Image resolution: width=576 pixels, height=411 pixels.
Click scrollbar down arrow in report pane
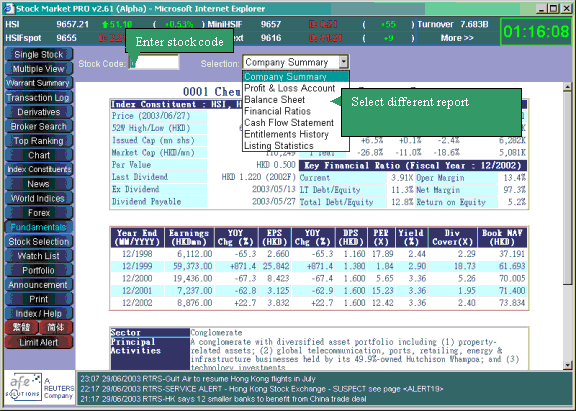(x=568, y=365)
